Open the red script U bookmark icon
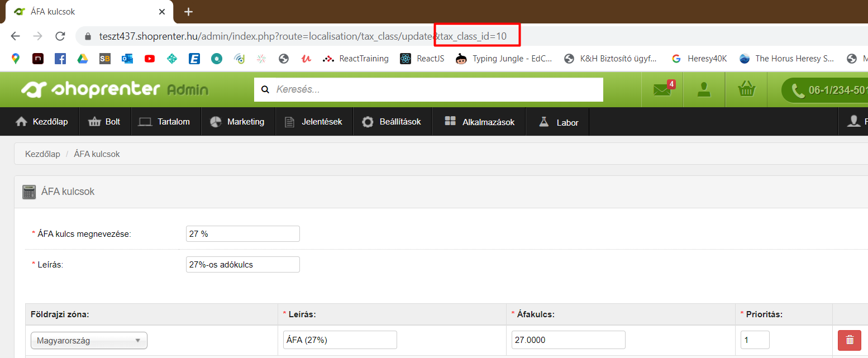 point(306,58)
